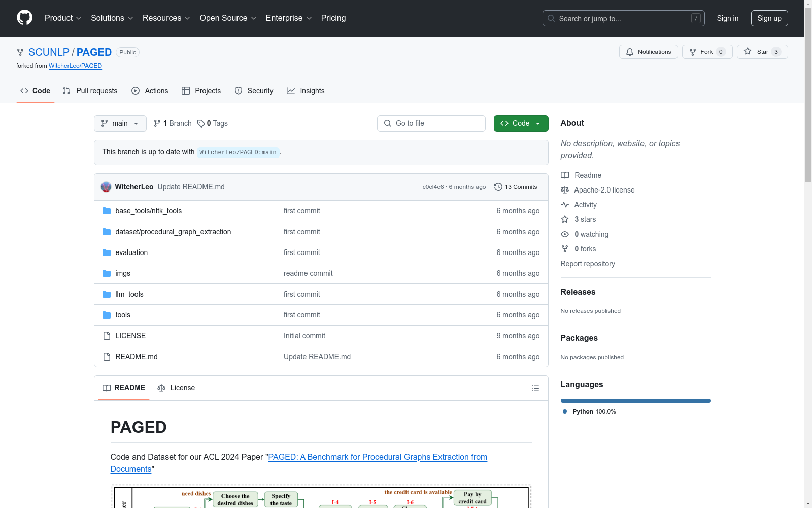
Task: Star the PAGED repository
Action: pyautogui.click(x=762, y=52)
